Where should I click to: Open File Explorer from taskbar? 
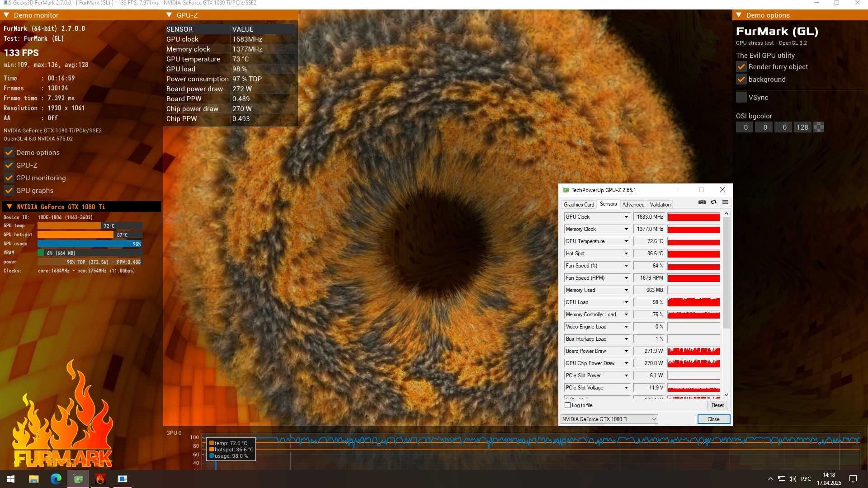coord(33,479)
